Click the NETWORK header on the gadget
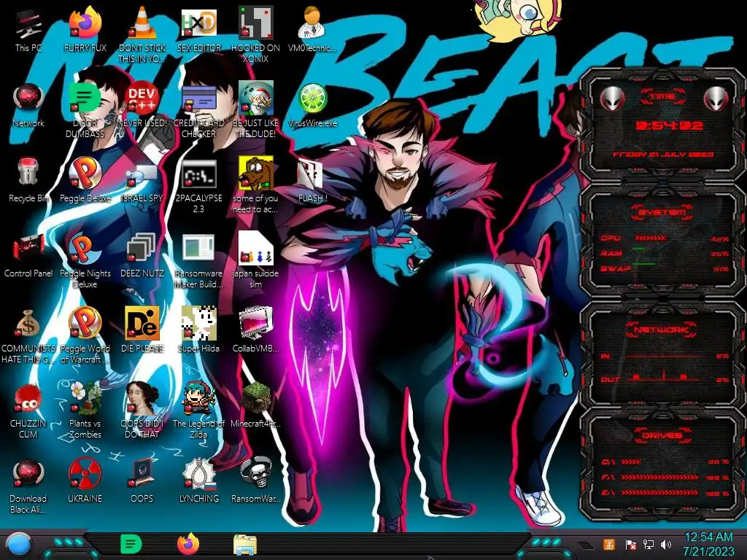The image size is (747, 560). [x=662, y=329]
